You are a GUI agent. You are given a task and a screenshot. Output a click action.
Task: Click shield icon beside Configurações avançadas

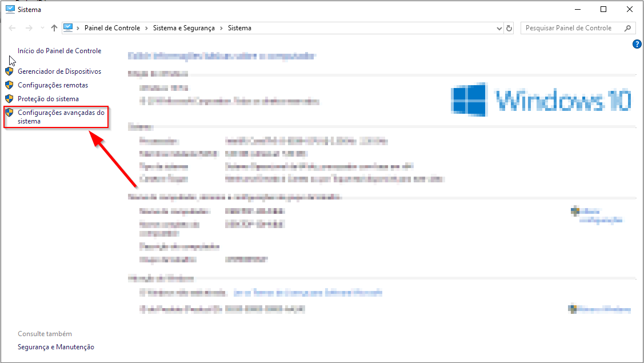tap(9, 113)
